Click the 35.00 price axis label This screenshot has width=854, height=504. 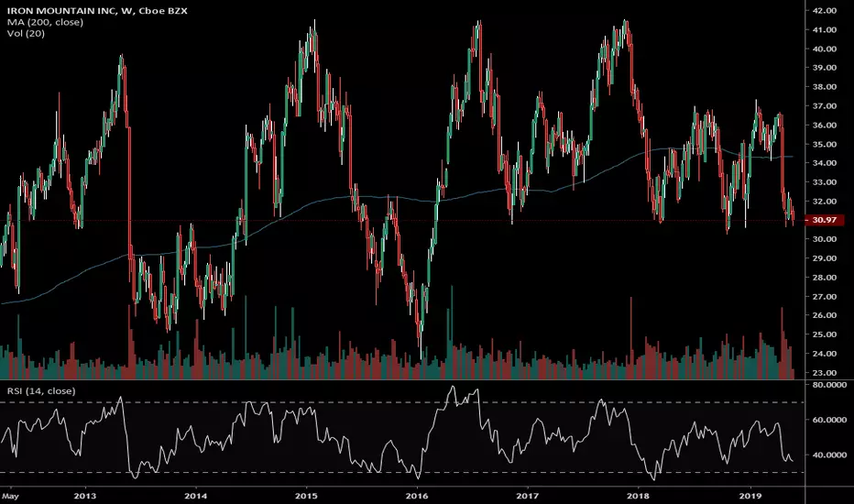click(824, 145)
